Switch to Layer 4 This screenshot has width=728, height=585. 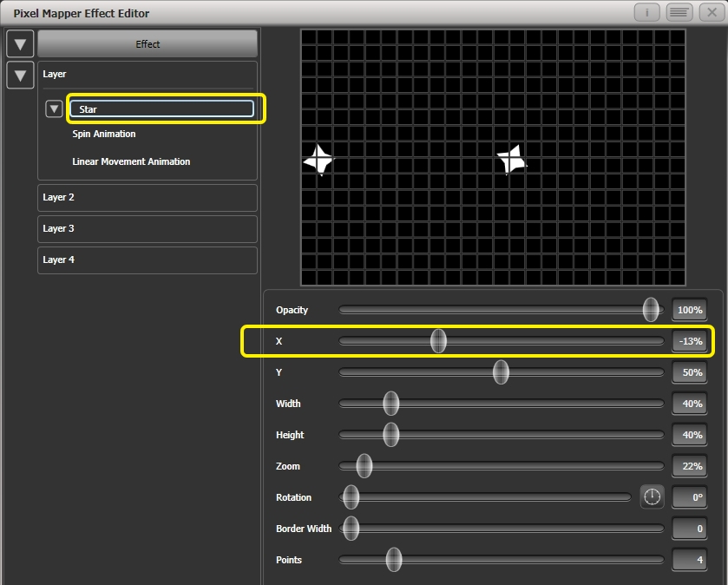pyautogui.click(x=148, y=260)
